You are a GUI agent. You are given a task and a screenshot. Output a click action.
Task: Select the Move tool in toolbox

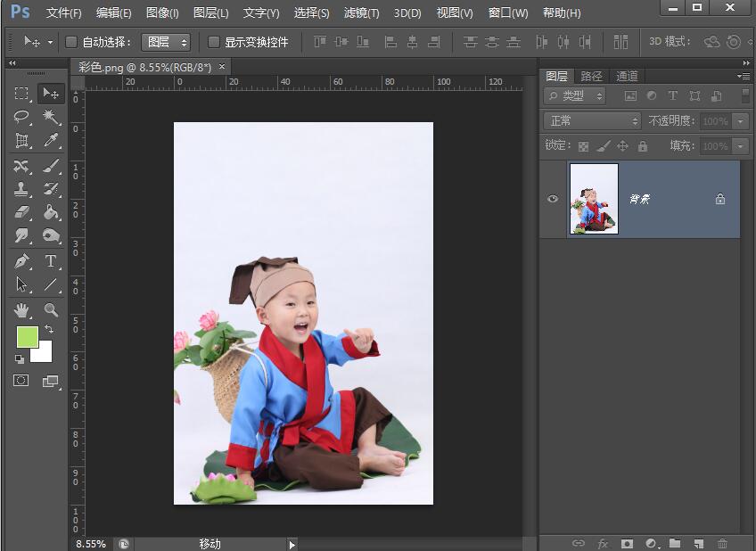[x=51, y=93]
